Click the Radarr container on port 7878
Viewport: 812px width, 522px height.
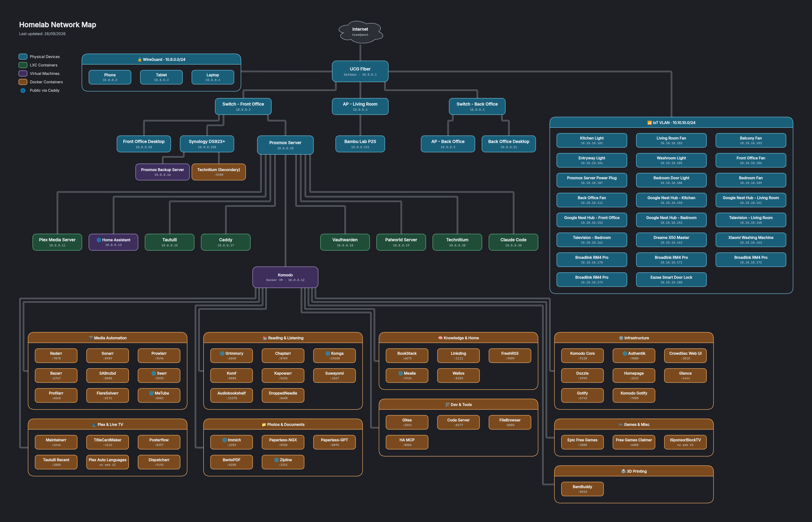tap(56, 356)
